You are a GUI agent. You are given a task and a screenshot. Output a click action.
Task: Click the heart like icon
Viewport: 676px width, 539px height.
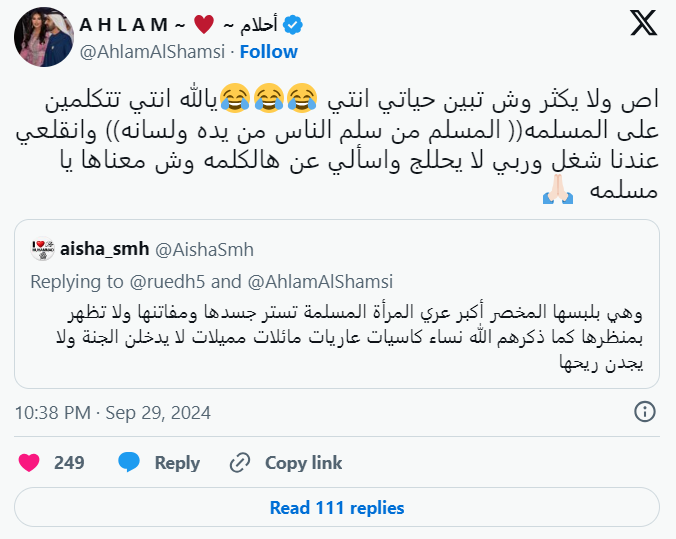[x=29, y=463]
